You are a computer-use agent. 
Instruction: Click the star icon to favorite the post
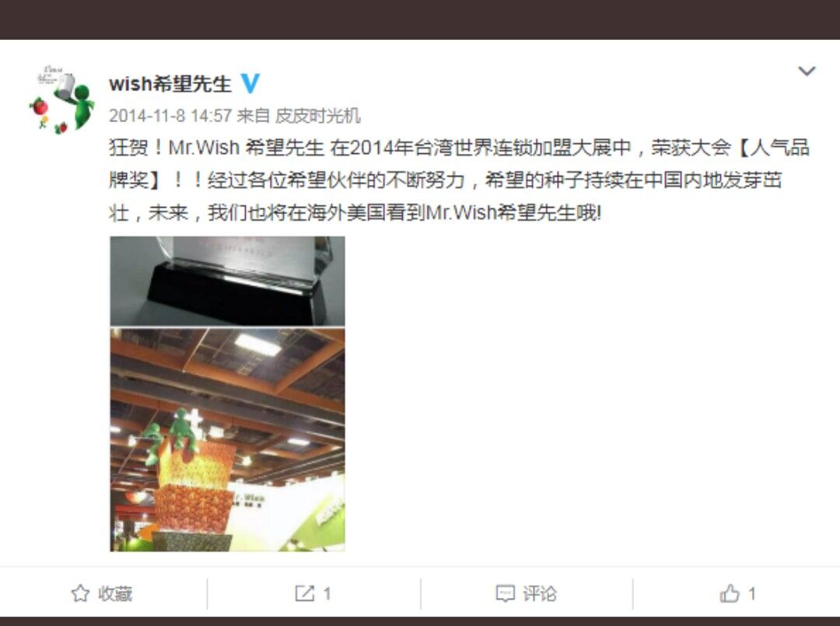point(80,593)
